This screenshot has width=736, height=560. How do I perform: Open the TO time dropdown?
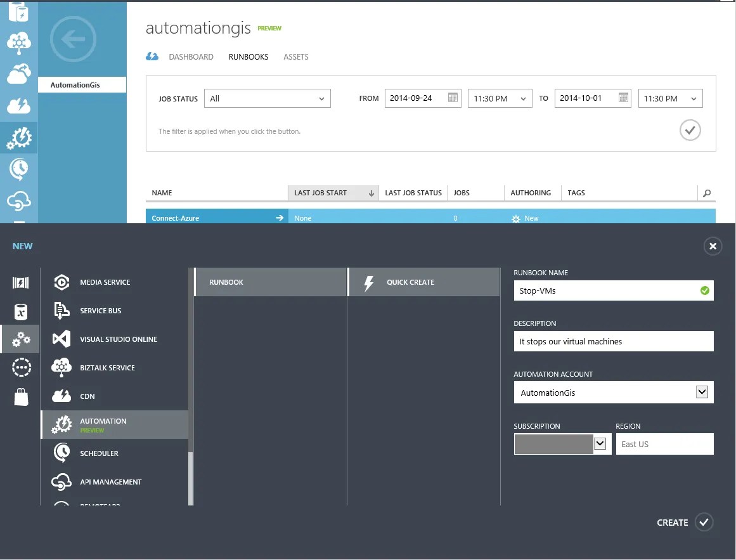(670, 98)
